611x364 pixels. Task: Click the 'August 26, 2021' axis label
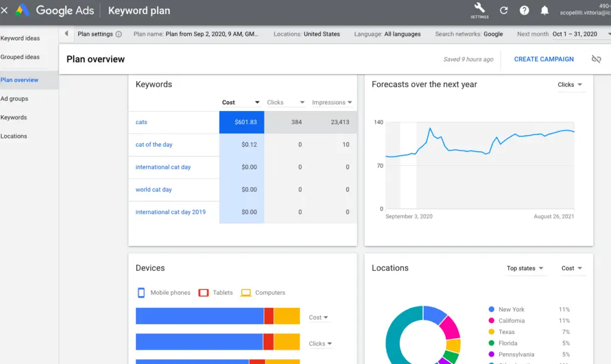pyautogui.click(x=554, y=216)
